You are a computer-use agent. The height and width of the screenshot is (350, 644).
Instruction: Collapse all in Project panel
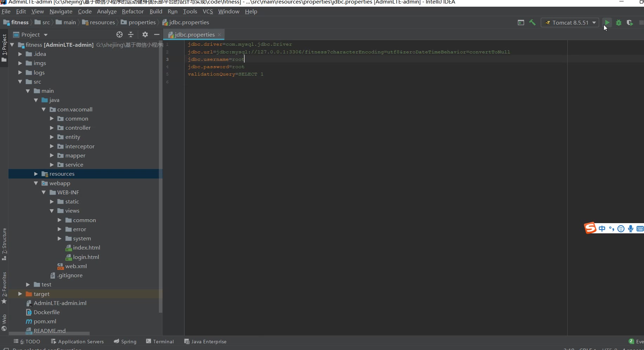pos(131,34)
